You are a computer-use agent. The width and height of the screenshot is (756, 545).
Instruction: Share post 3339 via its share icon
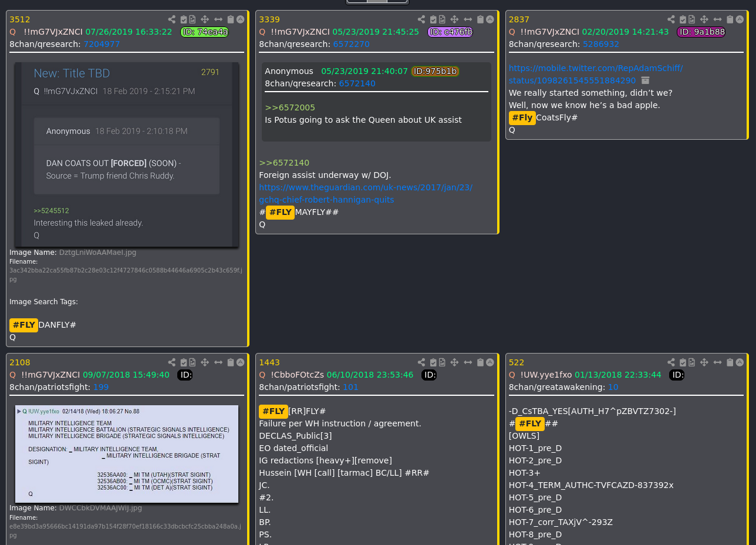[x=421, y=19]
